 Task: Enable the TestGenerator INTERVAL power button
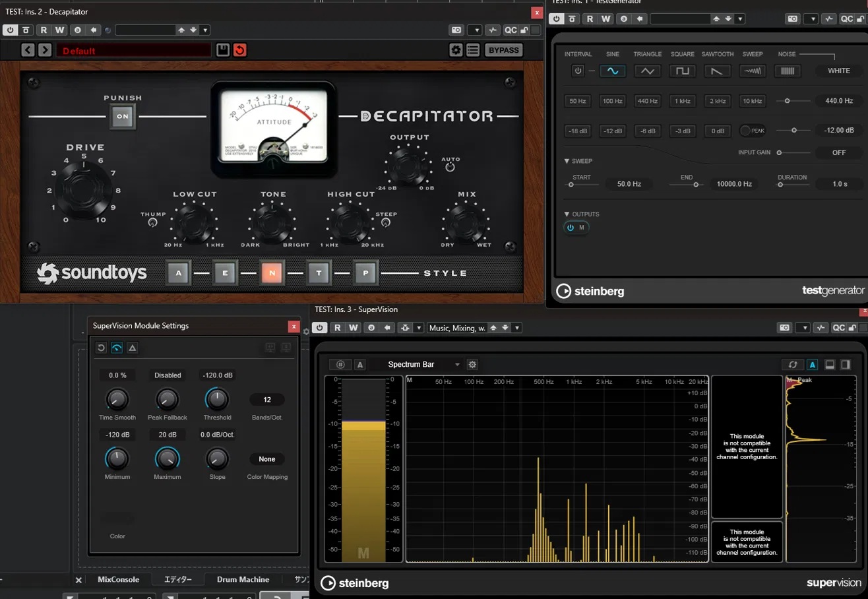tap(578, 71)
